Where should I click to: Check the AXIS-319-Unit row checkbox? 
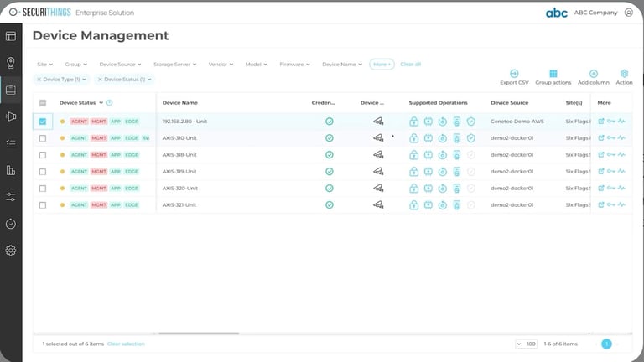click(43, 172)
